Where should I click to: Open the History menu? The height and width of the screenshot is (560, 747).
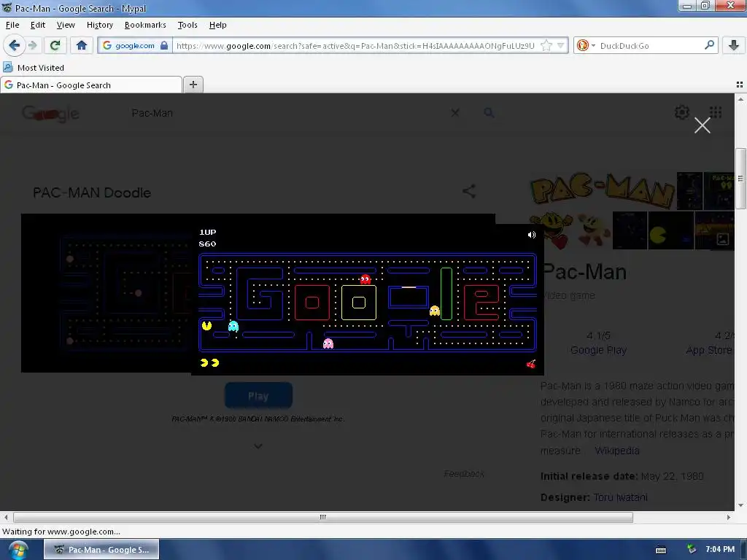point(99,25)
